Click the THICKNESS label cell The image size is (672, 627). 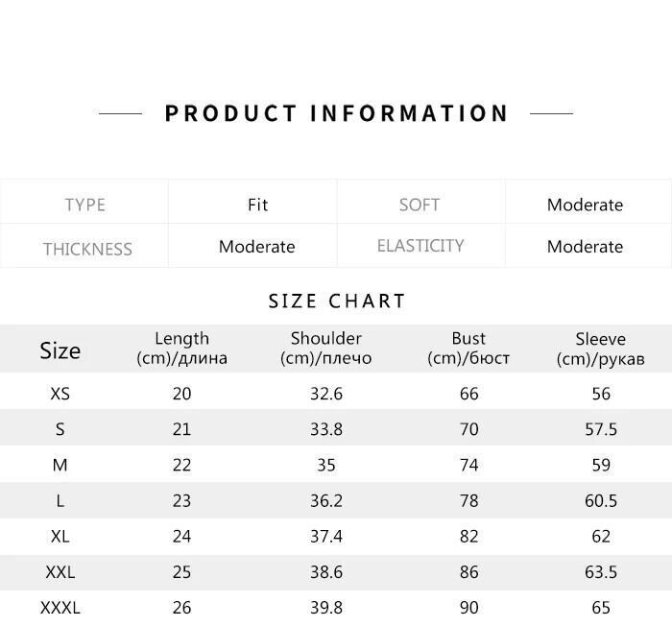[86, 249]
